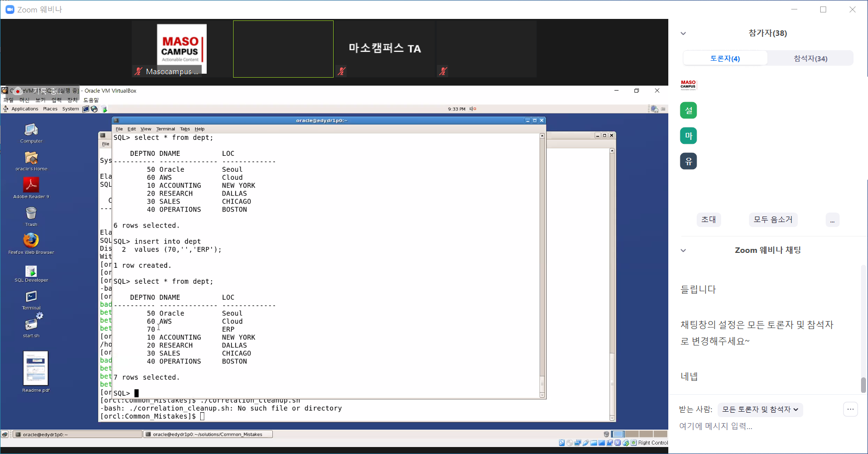The width and height of the screenshot is (868, 454).
Task: Open the Terminal desktop icon
Action: tap(31, 297)
